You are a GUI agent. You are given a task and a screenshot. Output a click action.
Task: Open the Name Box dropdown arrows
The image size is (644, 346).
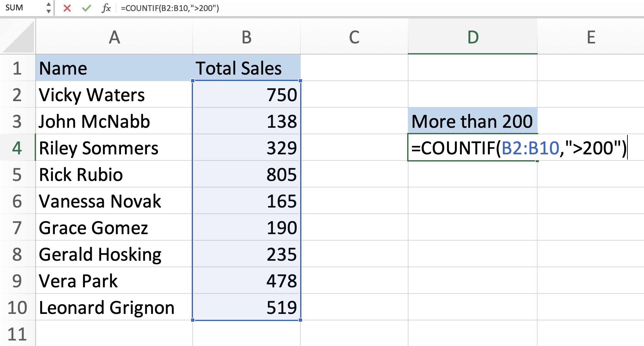(49, 8)
